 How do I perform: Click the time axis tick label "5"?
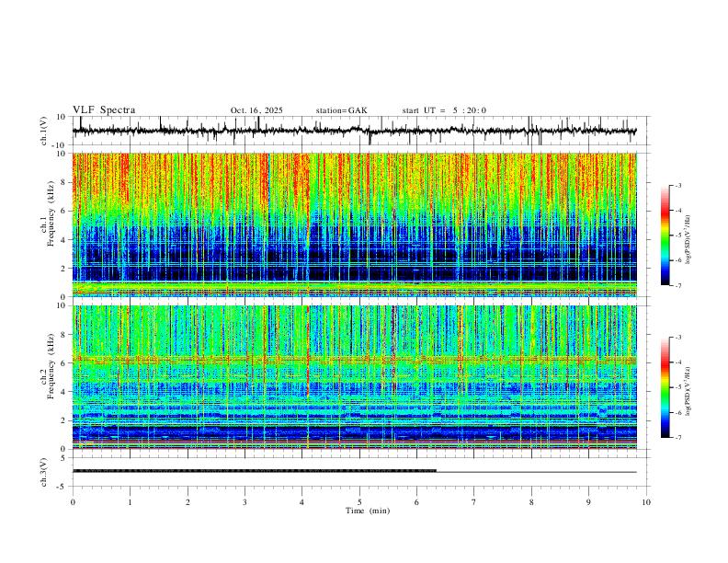[359, 502]
